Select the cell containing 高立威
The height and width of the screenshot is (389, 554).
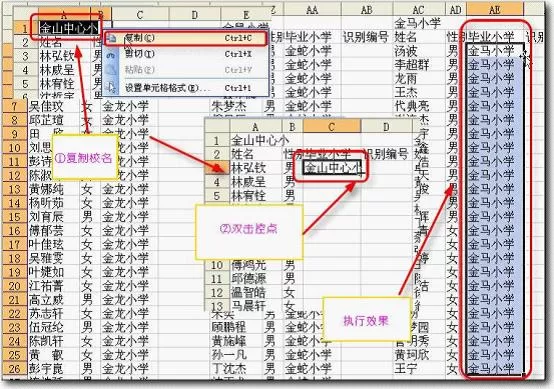[53, 300]
